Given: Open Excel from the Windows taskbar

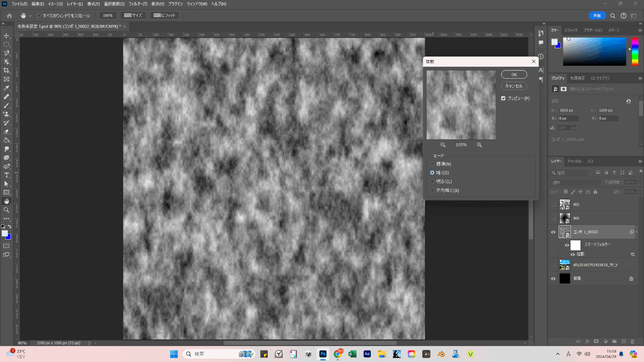Looking at the screenshot, I should (352, 354).
